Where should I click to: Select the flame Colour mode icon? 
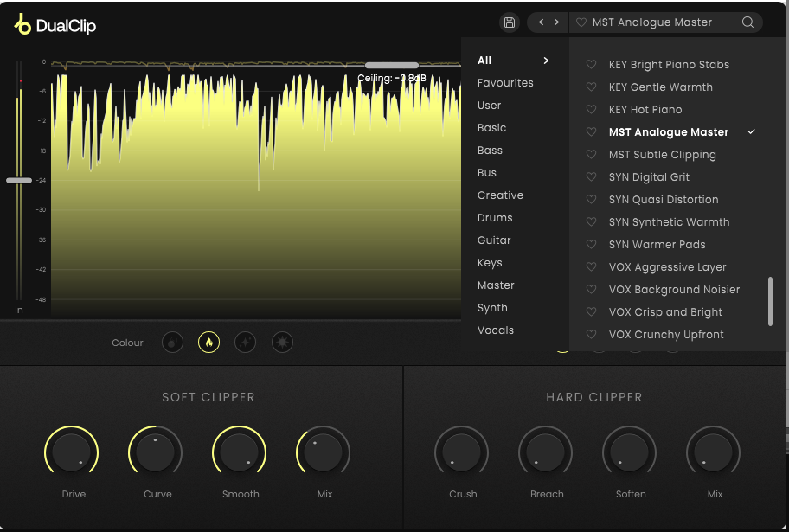click(208, 343)
